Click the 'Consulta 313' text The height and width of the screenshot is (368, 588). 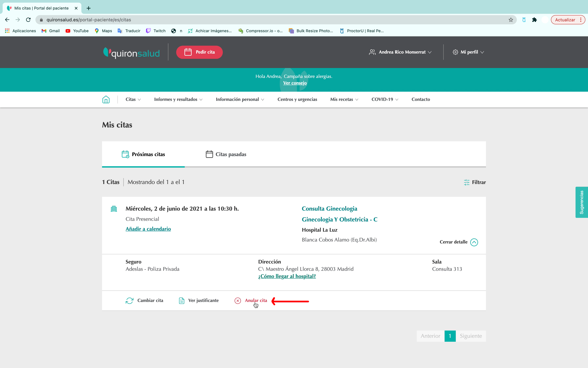pos(447,269)
